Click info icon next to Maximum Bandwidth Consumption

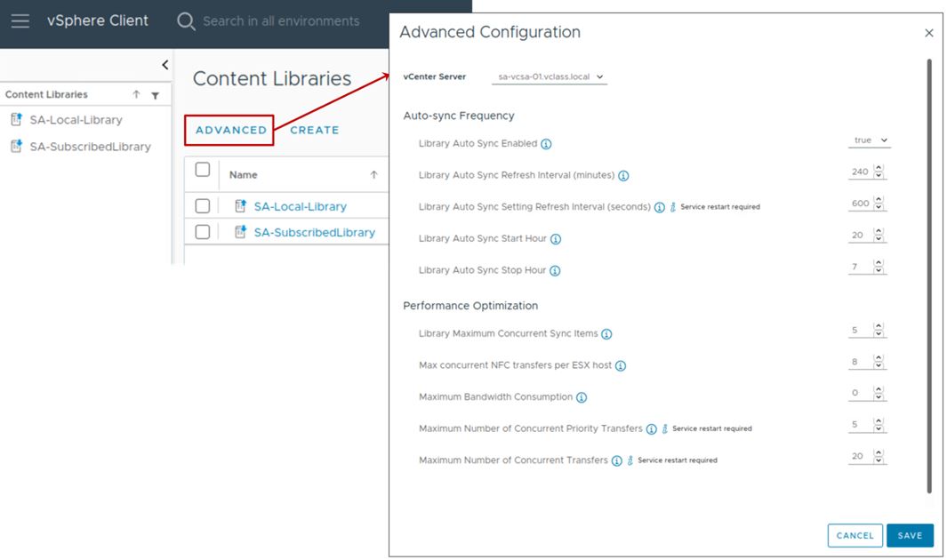(582, 397)
